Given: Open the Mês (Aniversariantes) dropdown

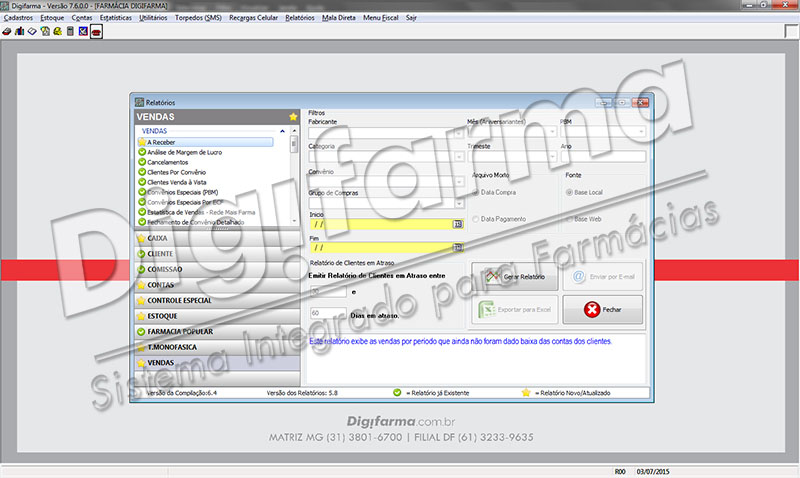Looking at the screenshot, I should tap(552, 132).
